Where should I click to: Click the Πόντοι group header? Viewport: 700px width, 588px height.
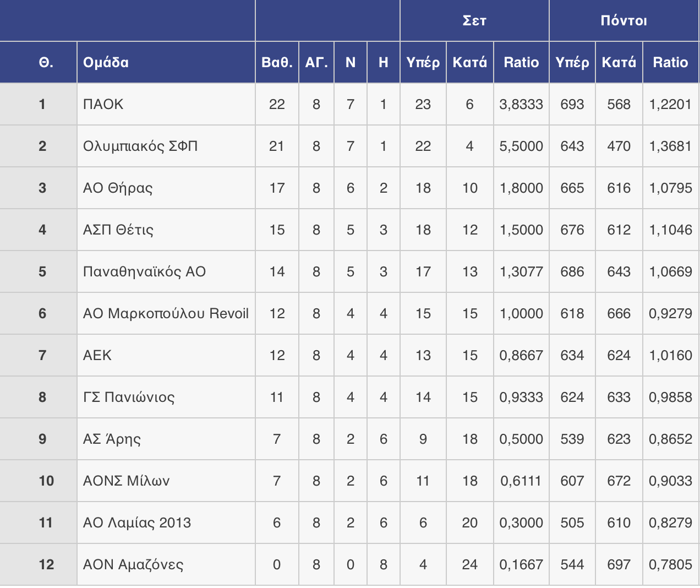point(624,21)
